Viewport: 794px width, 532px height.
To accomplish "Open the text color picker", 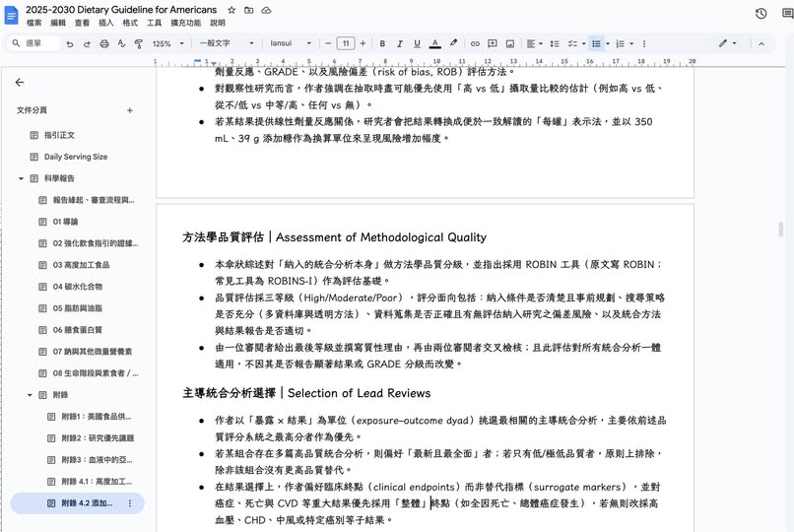I will (x=434, y=43).
